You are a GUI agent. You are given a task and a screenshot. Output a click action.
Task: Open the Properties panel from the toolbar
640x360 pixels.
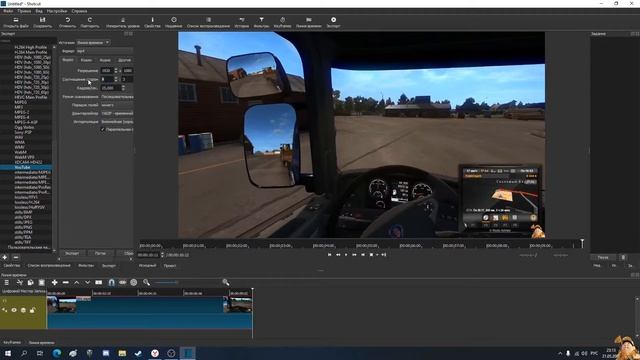coord(152,22)
